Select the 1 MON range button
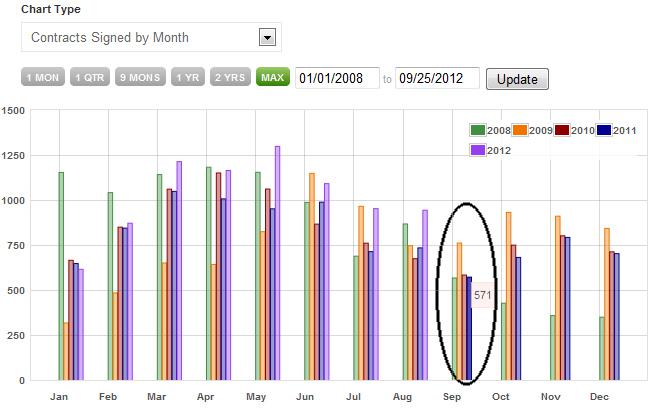Viewport: 658px width, 409px height. point(43,77)
